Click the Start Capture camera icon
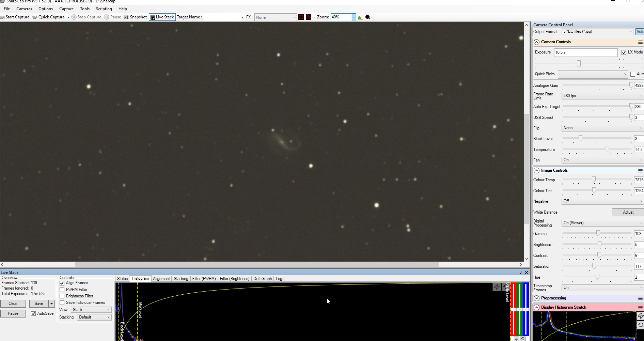The height and width of the screenshot is (341, 644). 3,17
